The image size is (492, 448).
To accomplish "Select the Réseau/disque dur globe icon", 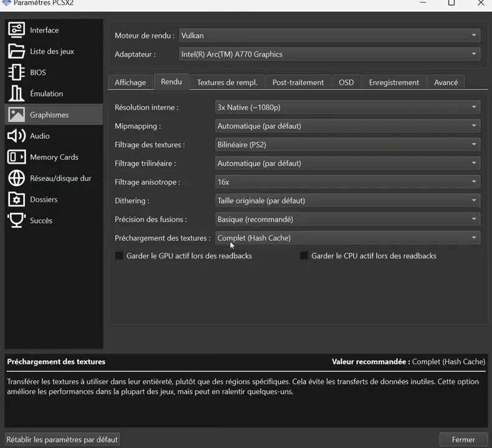I will [x=16, y=178].
